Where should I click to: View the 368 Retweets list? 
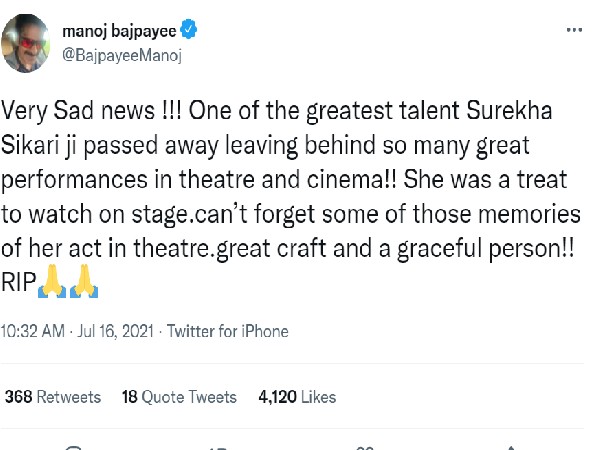53,397
